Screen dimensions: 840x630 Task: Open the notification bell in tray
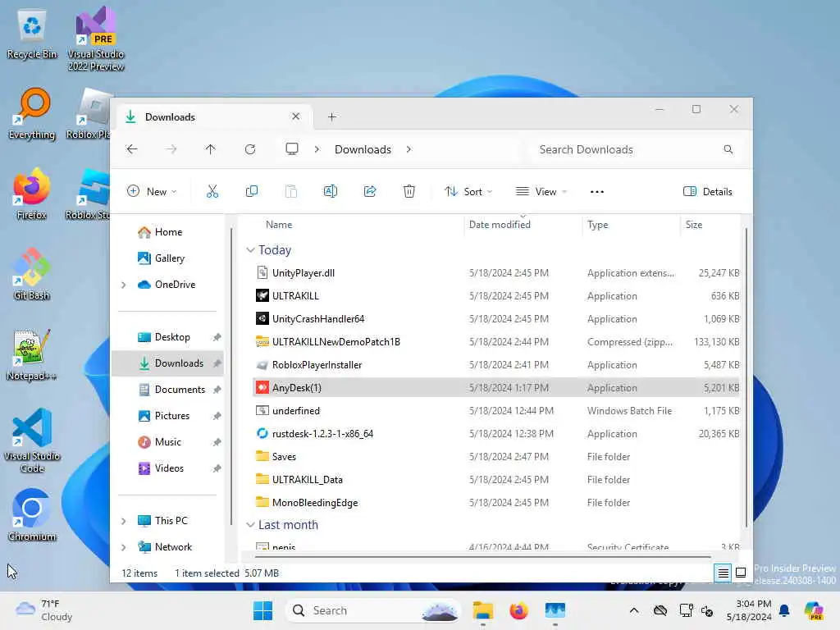click(x=784, y=610)
